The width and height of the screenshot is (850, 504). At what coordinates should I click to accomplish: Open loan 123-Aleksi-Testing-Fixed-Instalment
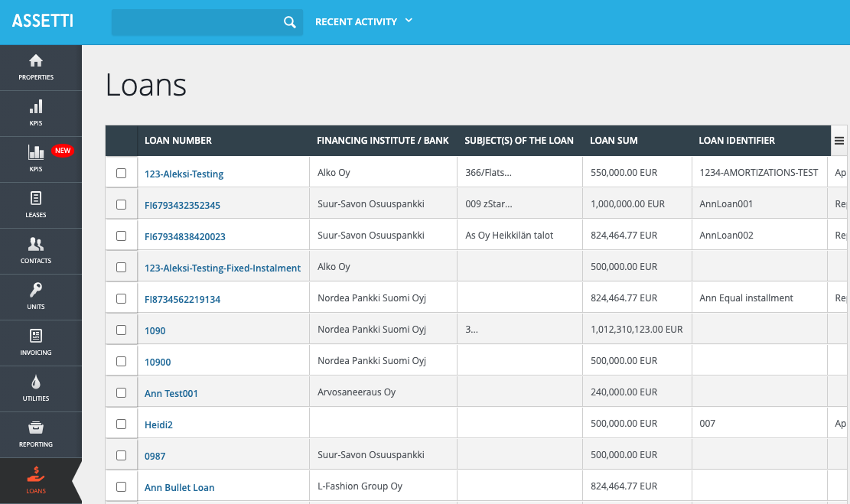click(223, 268)
